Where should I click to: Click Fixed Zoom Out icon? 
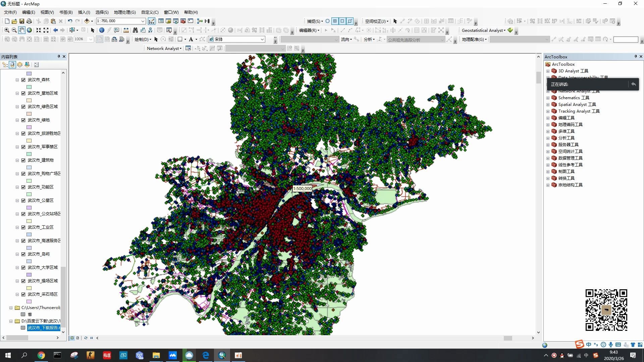coord(46,30)
